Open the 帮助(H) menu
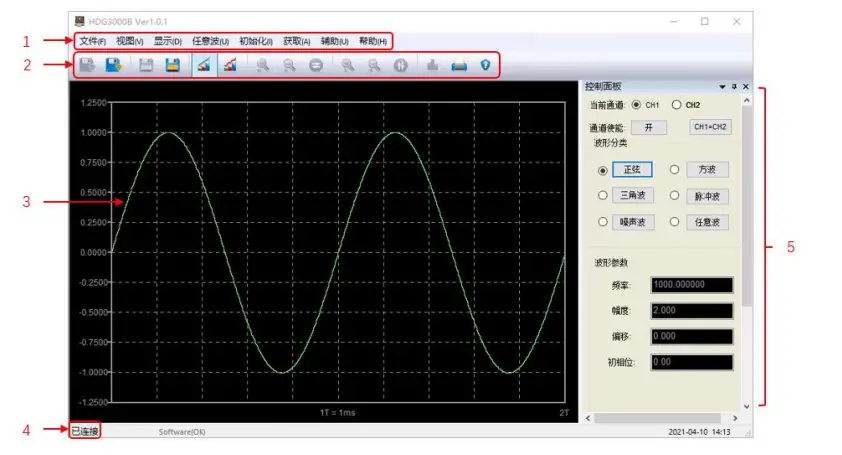 tap(373, 41)
